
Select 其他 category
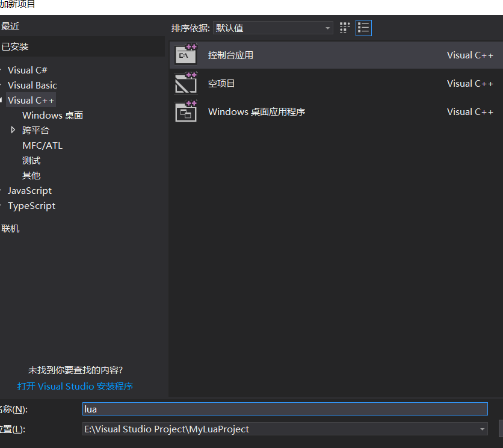[31, 176]
